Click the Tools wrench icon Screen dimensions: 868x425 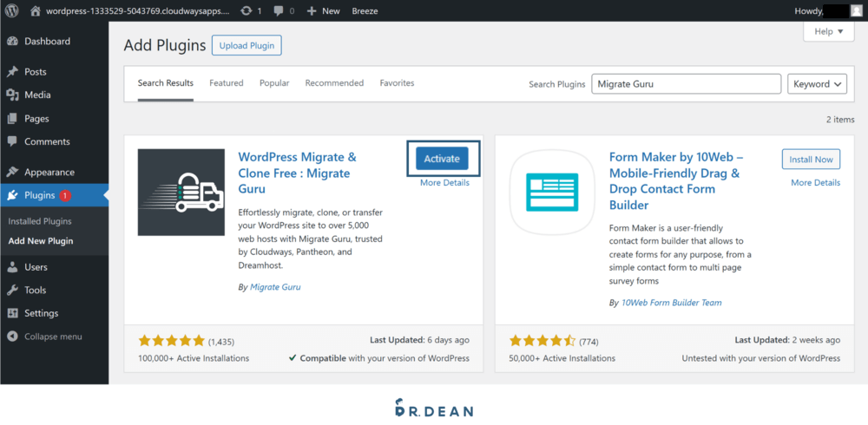tap(13, 290)
